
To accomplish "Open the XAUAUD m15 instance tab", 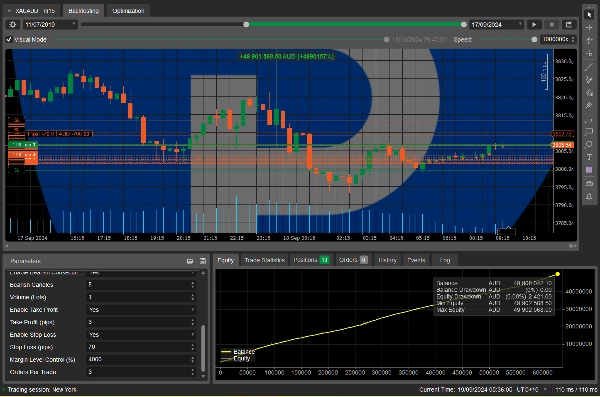I will 32,11.
